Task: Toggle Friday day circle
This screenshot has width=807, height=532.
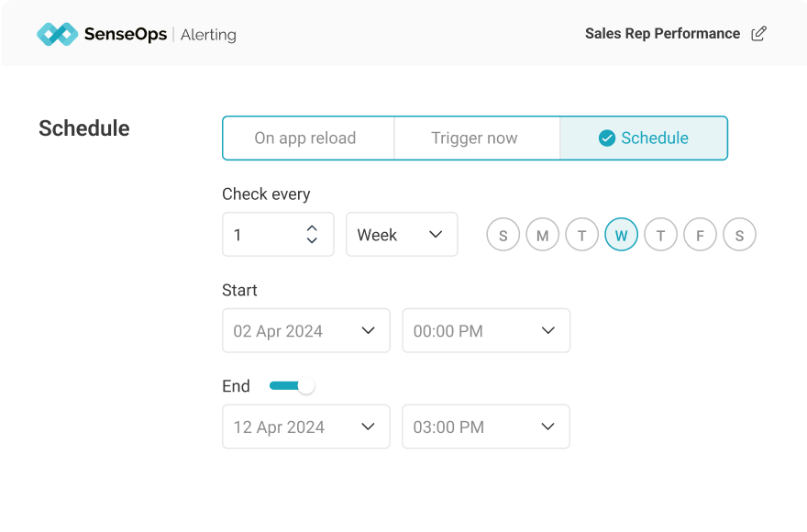Action: tap(700, 235)
